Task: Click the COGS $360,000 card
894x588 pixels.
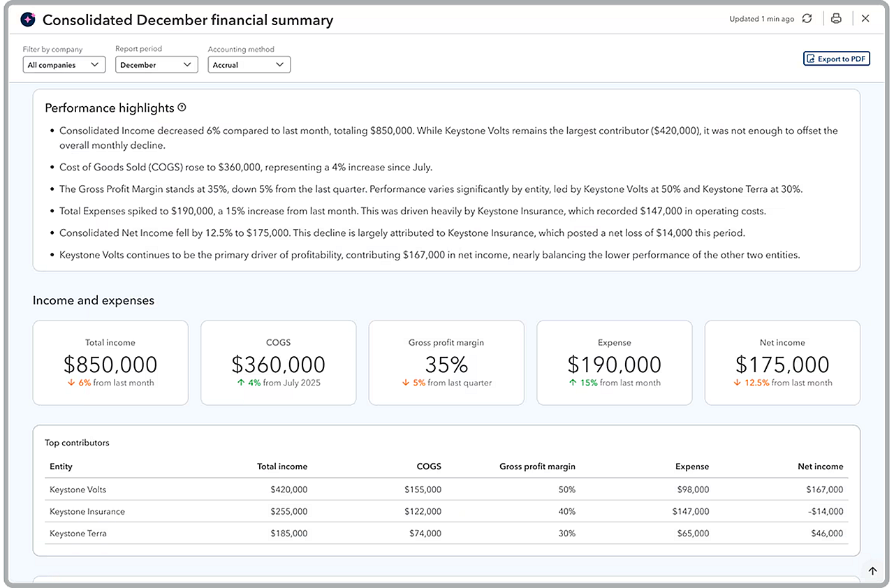Action: coord(279,363)
